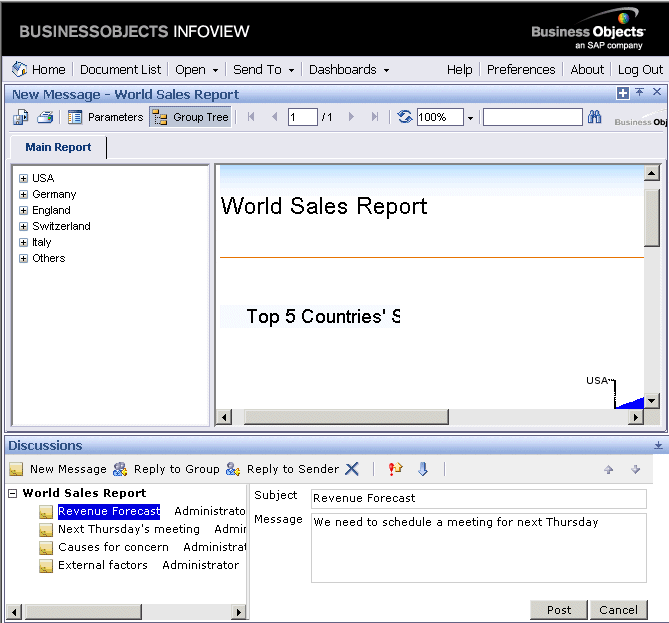Screen dimensions: 669x623
Task: Open the zoom percentage dropdown arrow
Action: tap(470, 118)
